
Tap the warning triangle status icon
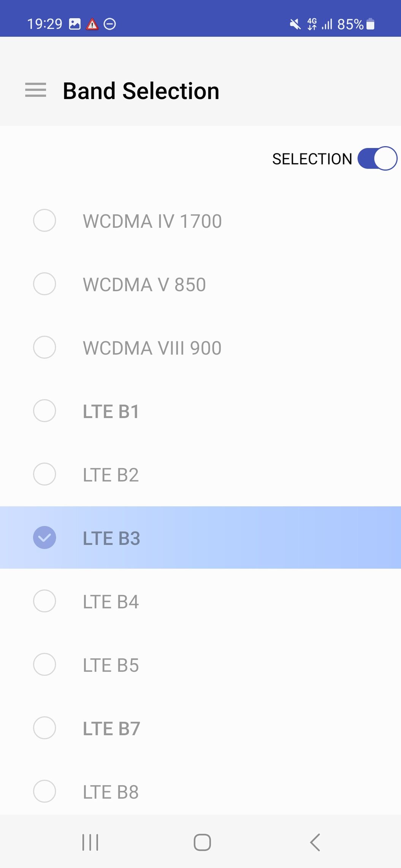[92, 24]
